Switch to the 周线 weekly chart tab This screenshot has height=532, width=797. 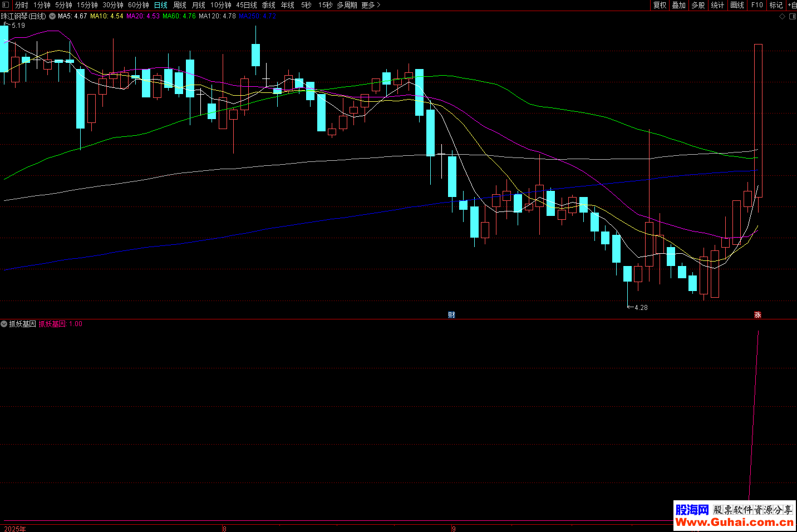(x=180, y=5)
